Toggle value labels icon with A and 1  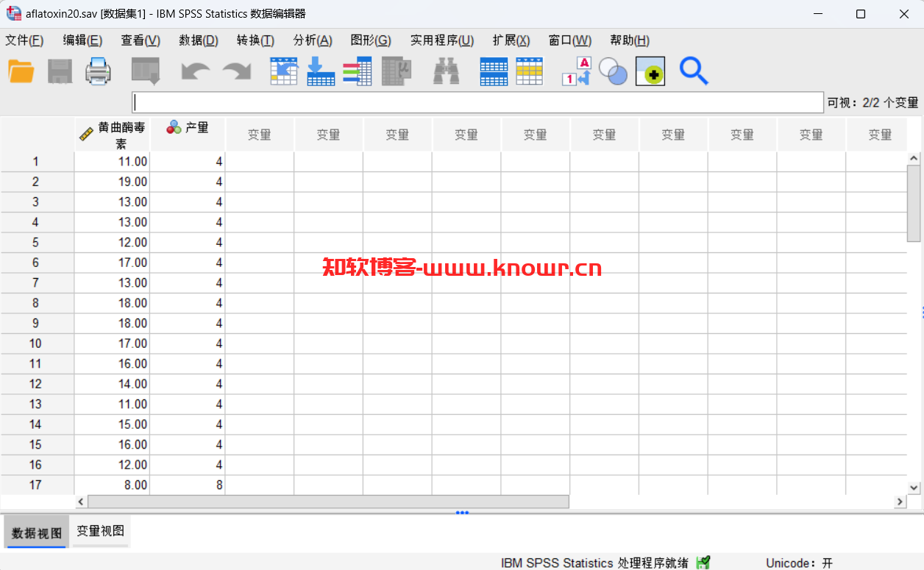pos(577,71)
